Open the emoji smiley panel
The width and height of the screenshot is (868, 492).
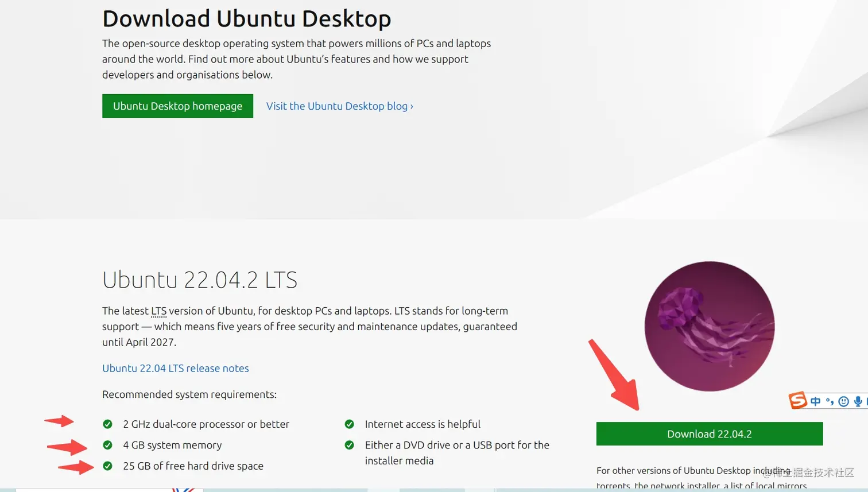pos(843,401)
